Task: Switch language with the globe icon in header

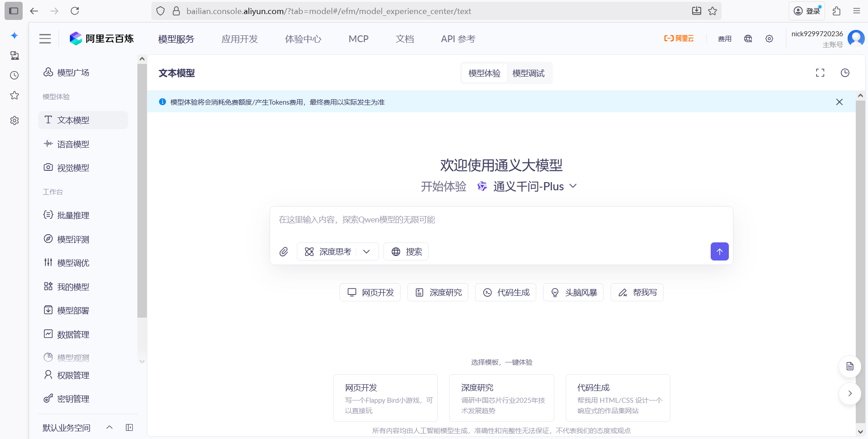Action: pyautogui.click(x=748, y=39)
